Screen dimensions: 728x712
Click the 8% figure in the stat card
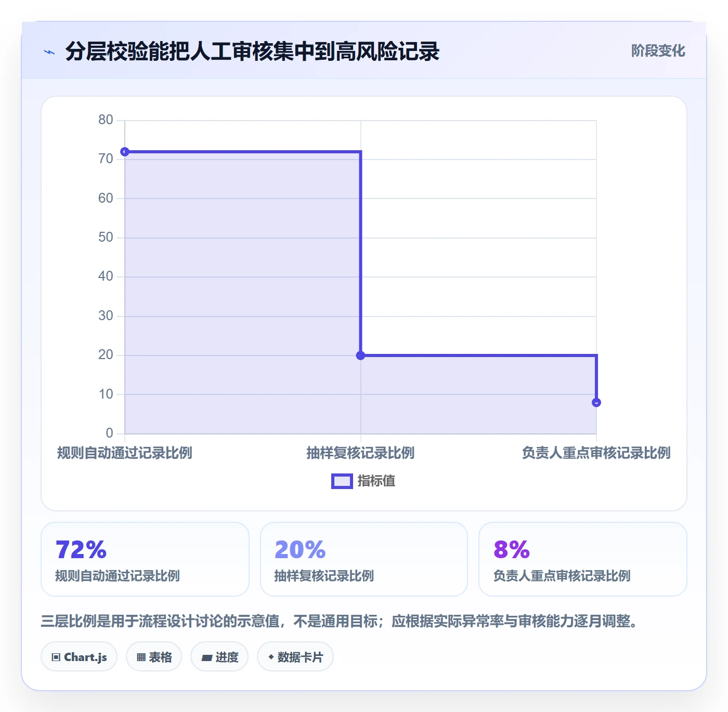click(512, 550)
